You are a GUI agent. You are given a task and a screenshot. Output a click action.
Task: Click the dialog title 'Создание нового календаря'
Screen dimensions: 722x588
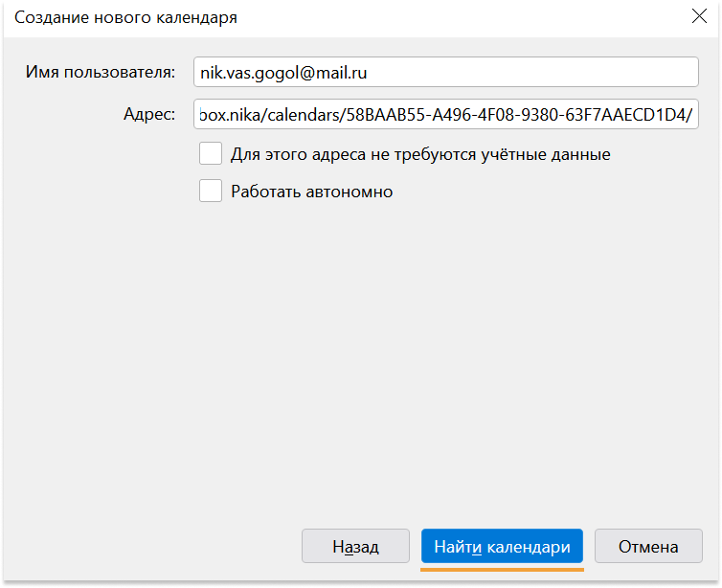[125, 17]
